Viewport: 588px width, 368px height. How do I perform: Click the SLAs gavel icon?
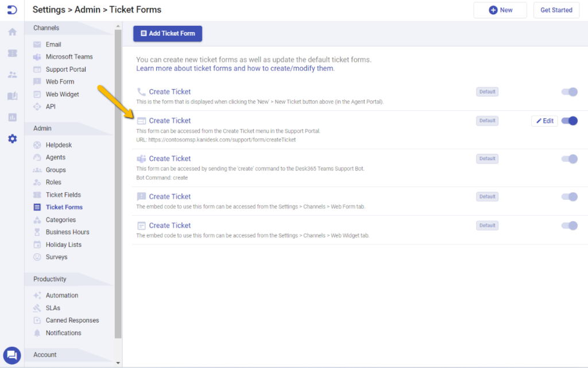(37, 308)
